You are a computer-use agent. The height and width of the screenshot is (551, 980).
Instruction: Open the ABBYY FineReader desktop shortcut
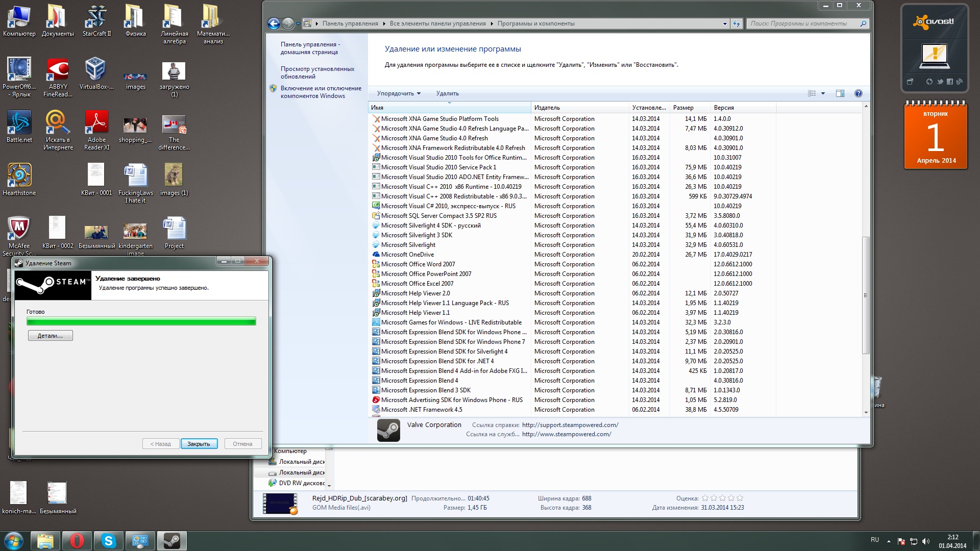tap(58, 77)
